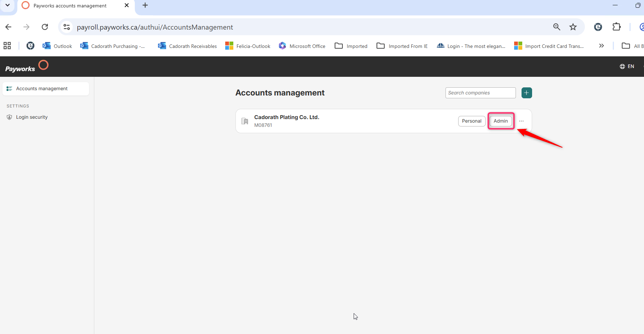Viewport: 644px width, 334px height.
Task: Open the three-dot menu for Cadorath Plating
Action: (521, 121)
